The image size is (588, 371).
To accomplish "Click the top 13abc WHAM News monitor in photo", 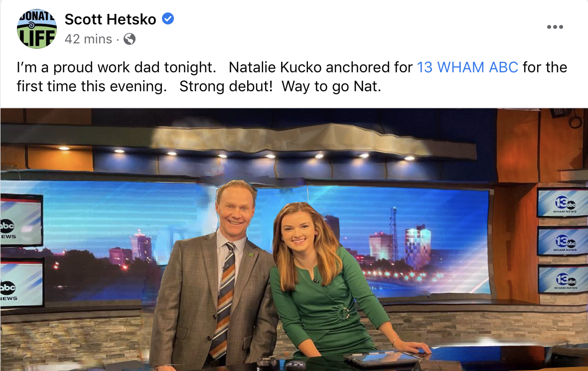I will [563, 203].
